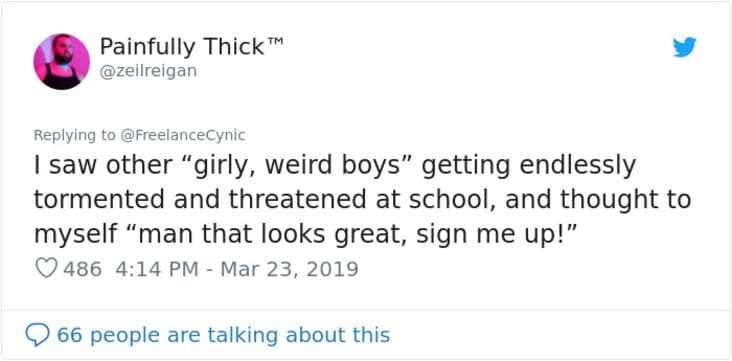Open the 4:14 PM timestamp link
This screenshot has height=361, width=732.
[x=155, y=269]
